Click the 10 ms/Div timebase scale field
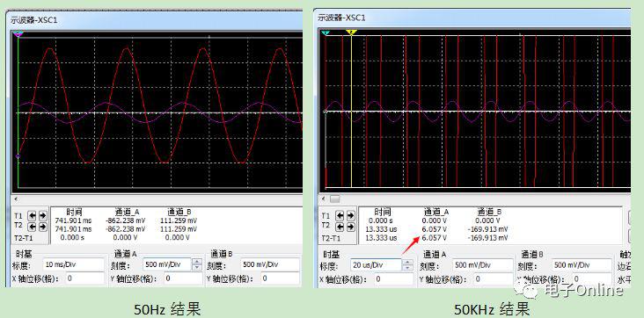644x318 pixels. [x=73, y=264]
